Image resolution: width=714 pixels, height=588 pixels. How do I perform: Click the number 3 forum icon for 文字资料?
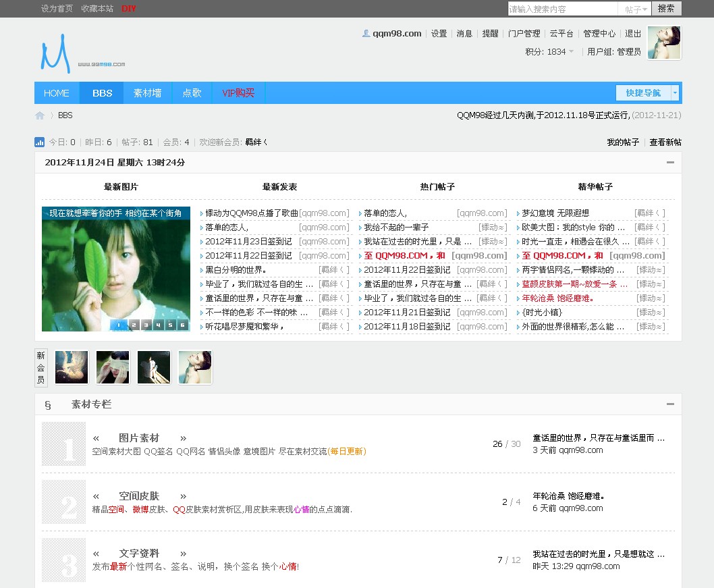pyautogui.click(x=63, y=560)
